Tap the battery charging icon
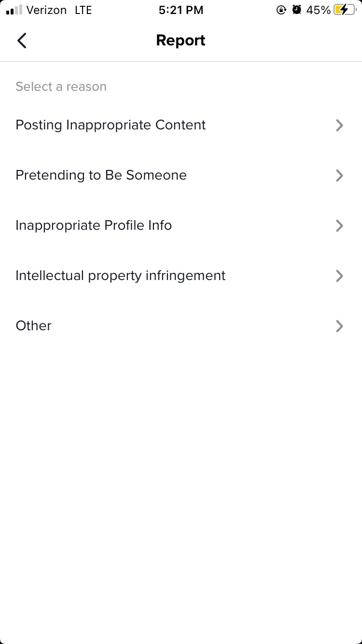The height and width of the screenshot is (644, 362). coord(345,10)
